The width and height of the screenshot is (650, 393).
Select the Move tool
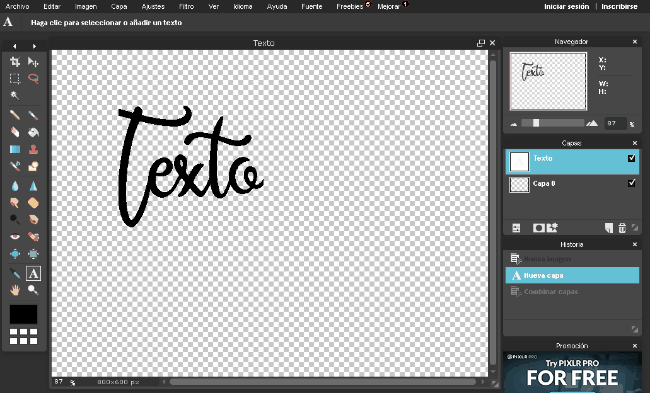33,62
